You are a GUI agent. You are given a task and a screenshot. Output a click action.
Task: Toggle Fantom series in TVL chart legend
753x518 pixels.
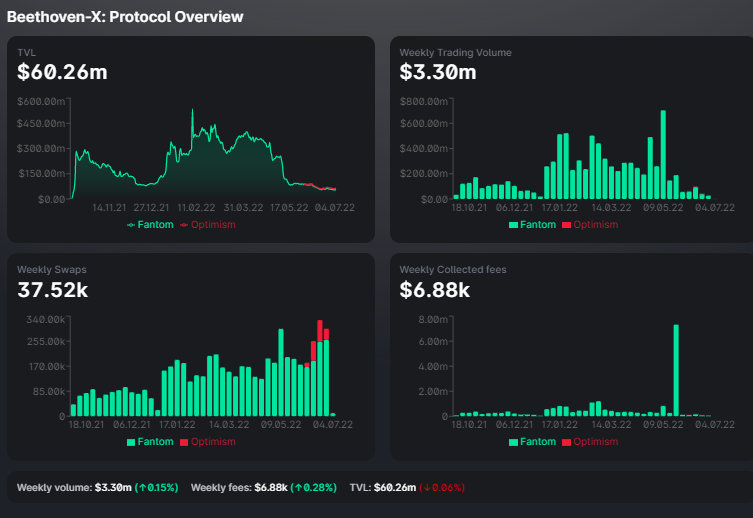pos(150,225)
